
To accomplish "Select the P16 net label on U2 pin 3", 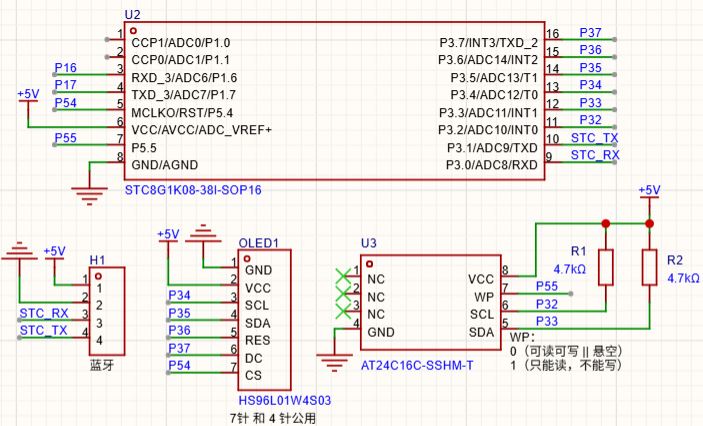I will [x=65, y=68].
